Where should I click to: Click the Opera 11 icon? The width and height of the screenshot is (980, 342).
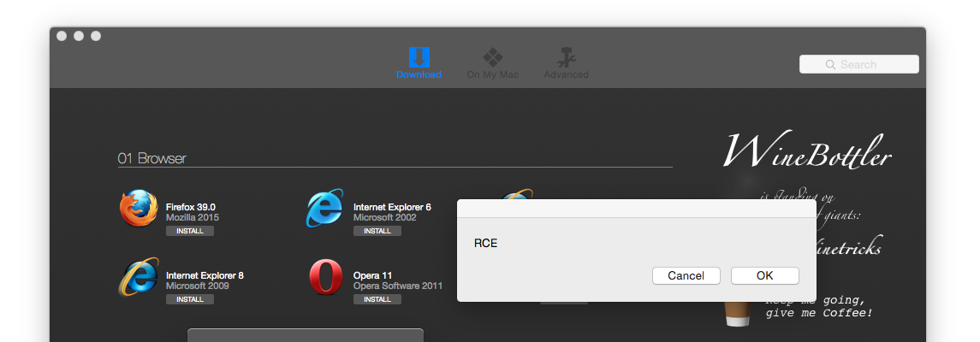pyautogui.click(x=325, y=276)
